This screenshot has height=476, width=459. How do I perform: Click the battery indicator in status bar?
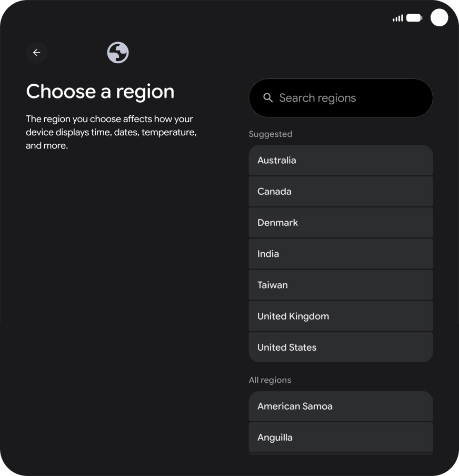click(x=413, y=17)
